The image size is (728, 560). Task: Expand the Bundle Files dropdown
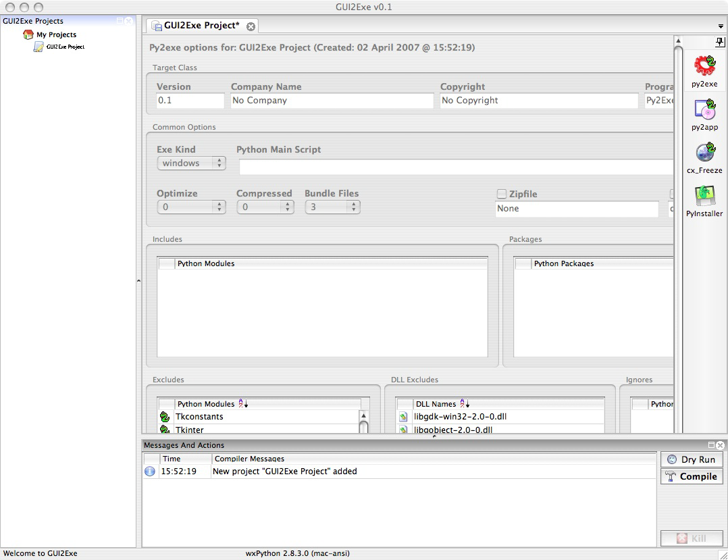(332, 207)
